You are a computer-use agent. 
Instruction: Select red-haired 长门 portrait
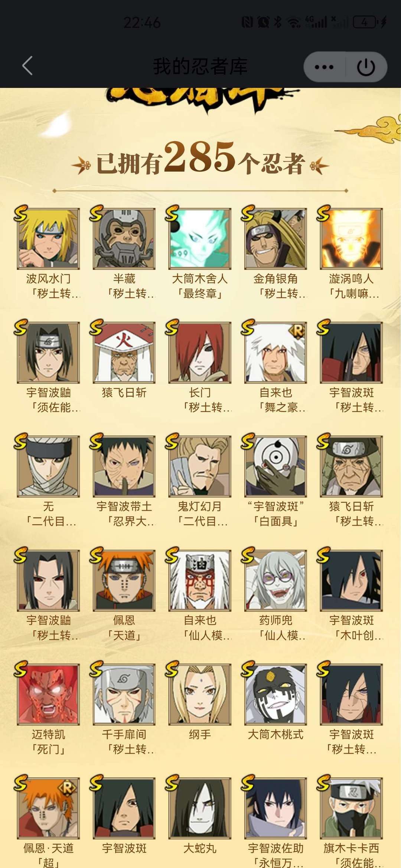pyautogui.click(x=200, y=353)
